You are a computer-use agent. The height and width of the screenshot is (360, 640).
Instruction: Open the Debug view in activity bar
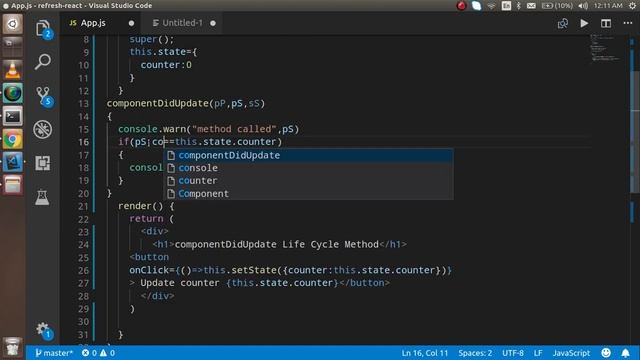[42, 129]
